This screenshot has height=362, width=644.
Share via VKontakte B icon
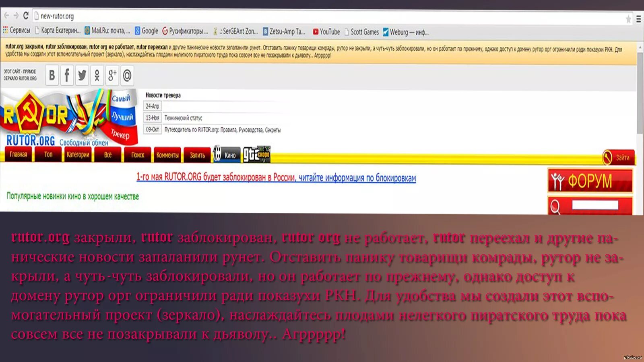[52, 75]
